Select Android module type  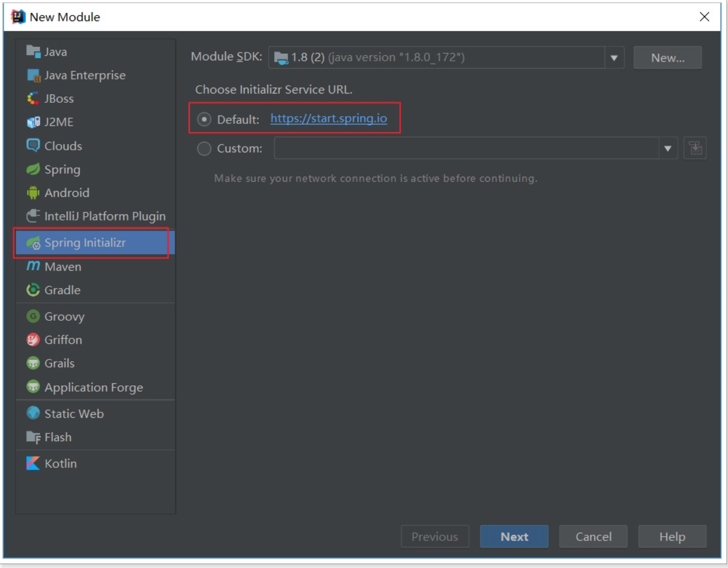[95, 192]
